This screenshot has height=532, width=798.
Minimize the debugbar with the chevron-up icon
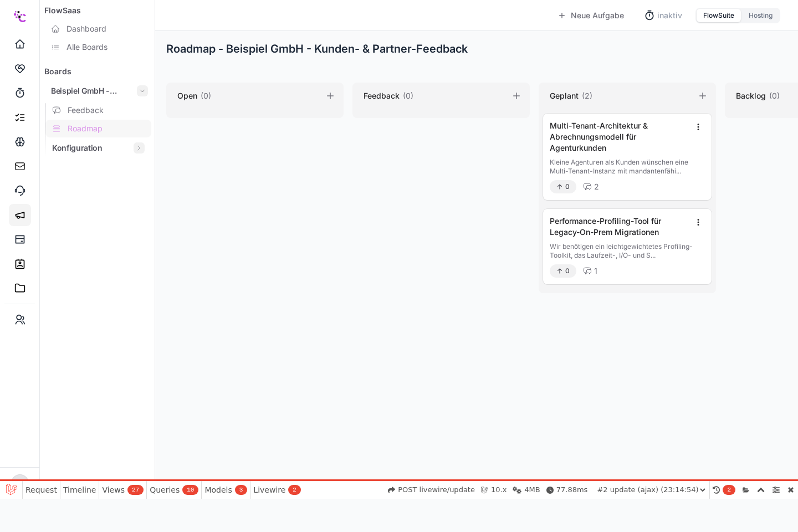[x=761, y=490]
